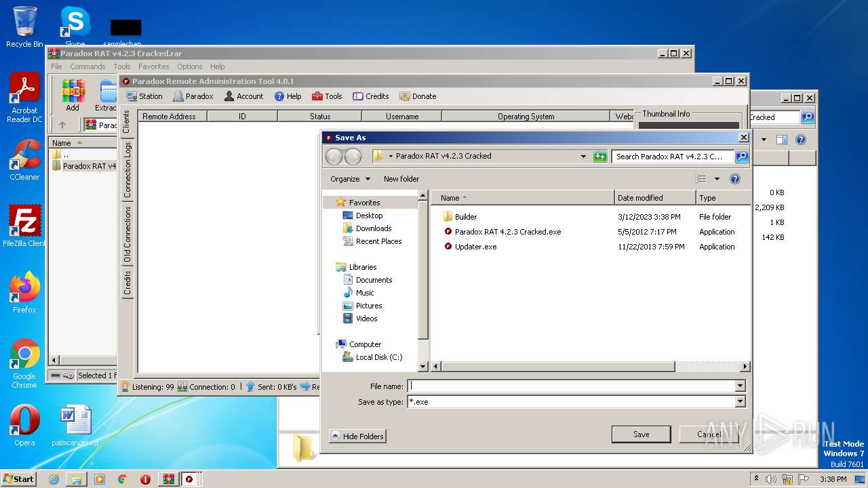Click the refresh folder icon in address bar
This screenshot has height=488, width=868.
tap(599, 157)
